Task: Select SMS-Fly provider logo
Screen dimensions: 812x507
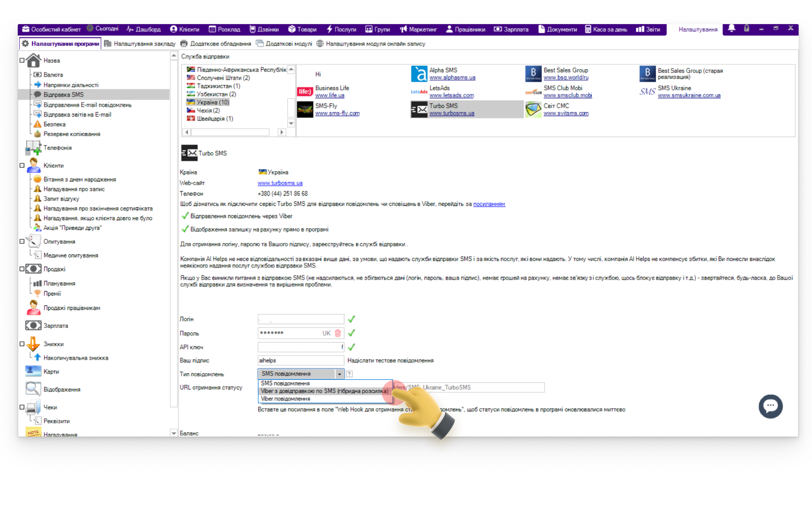Action: click(305, 110)
